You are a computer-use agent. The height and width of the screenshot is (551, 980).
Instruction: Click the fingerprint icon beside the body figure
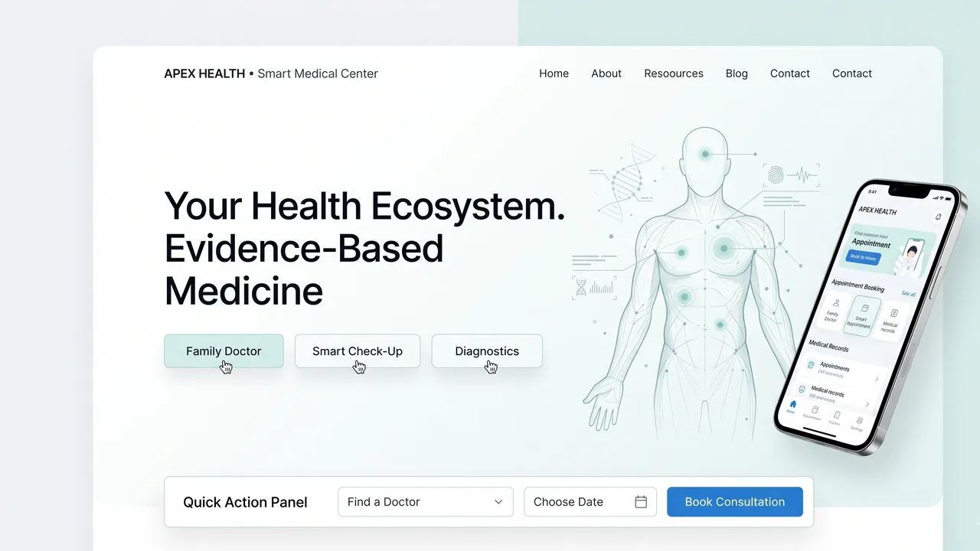[776, 177]
